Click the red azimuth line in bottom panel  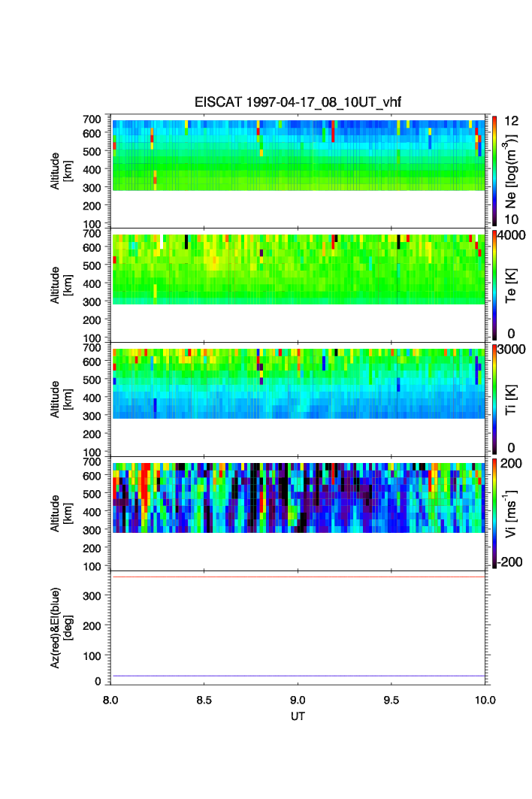298,577
